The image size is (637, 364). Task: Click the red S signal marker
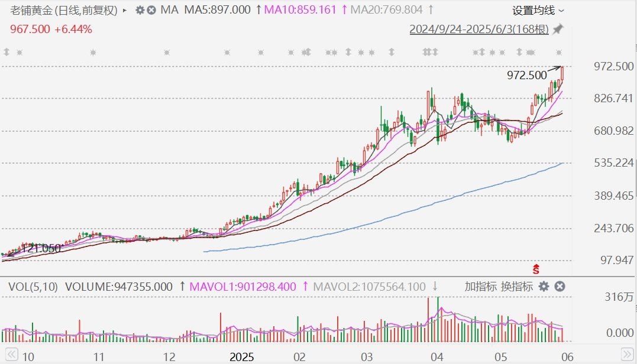point(536,269)
